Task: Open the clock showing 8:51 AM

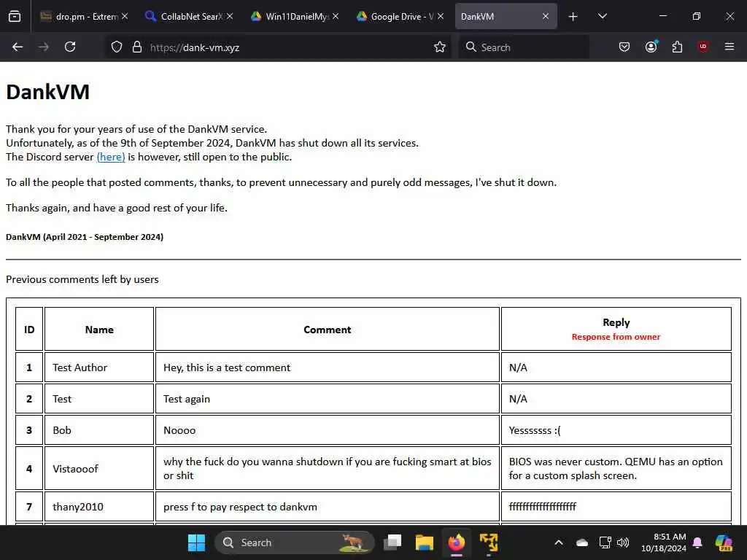Action: [x=663, y=542]
